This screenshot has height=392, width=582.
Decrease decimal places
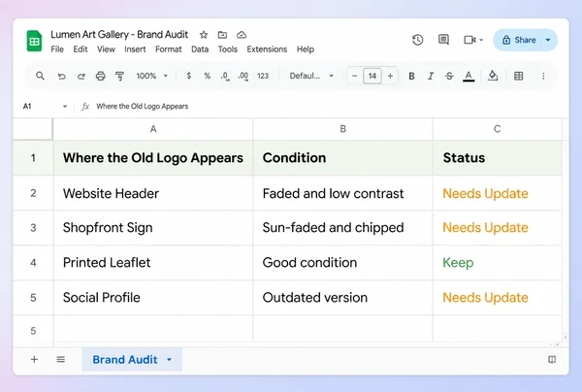coord(225,76)
